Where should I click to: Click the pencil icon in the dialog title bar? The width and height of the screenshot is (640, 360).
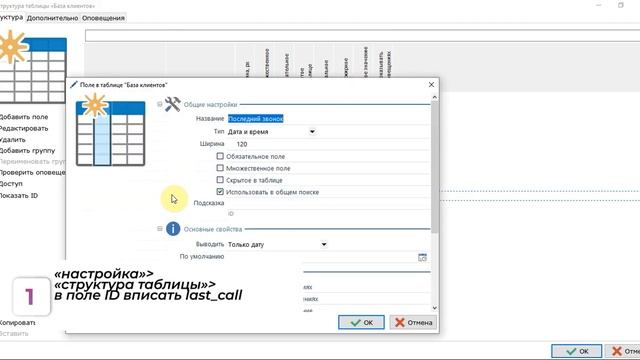73,84
